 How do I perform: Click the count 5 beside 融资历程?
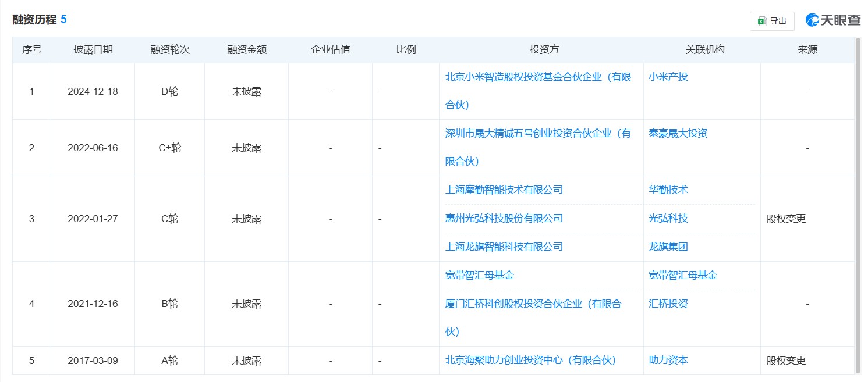pos(63,20)
